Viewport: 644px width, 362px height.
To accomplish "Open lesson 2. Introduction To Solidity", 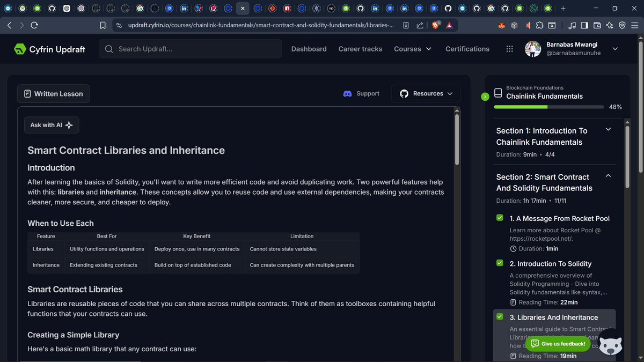I will (x=551, y=264).
